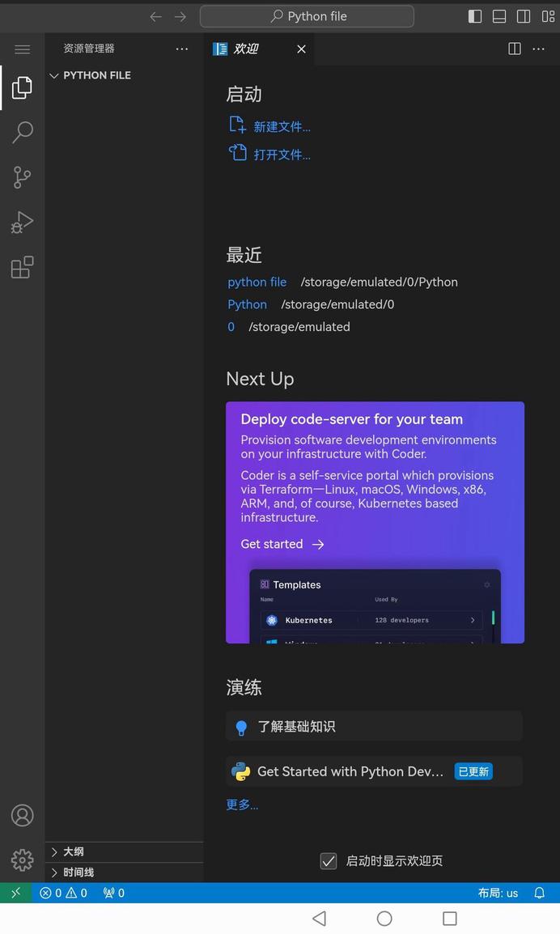The image size is (560, 934).
Task: Select the 欢迎 welcome tab
Action: tap(245, 49)
